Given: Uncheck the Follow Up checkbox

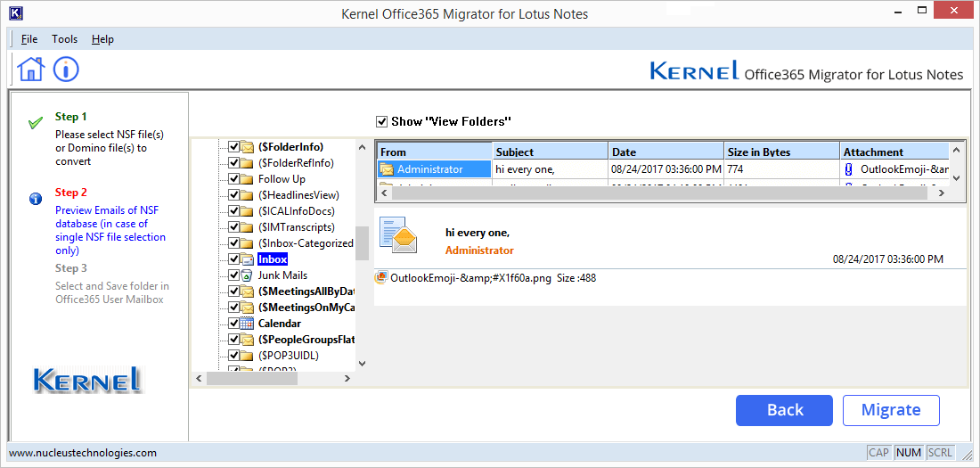Looking at the screenshot, I should coord(234,179).
